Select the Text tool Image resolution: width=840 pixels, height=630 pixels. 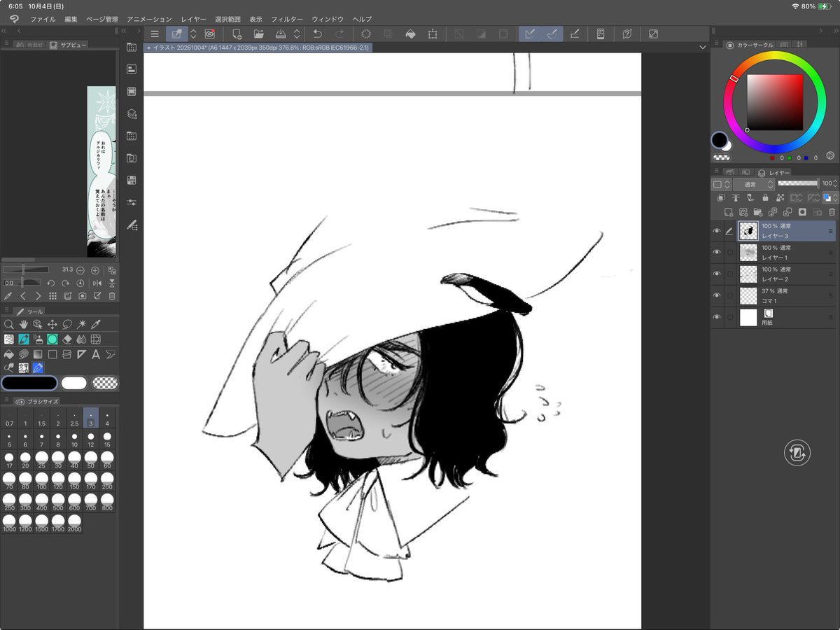96,354
